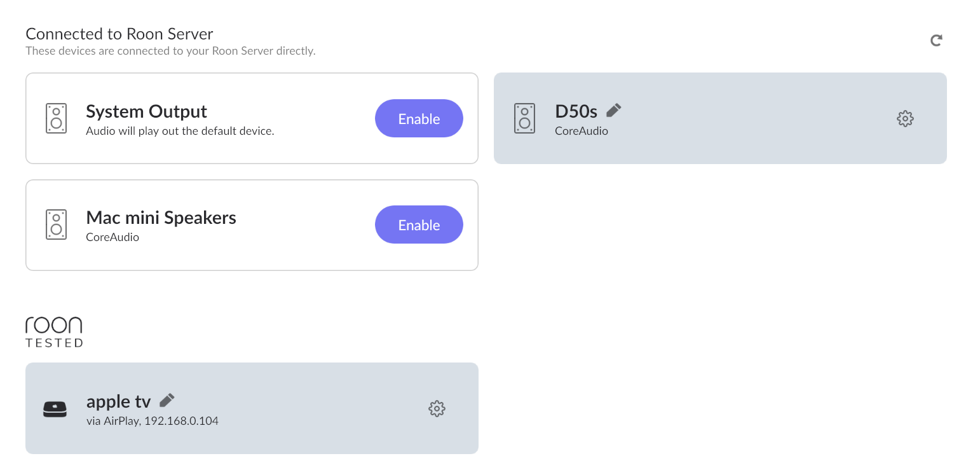Image resolution: width=980 pixels, height=456 pixels.
Task: Refresh the connected devices list
Action: [x=936, y=41]
